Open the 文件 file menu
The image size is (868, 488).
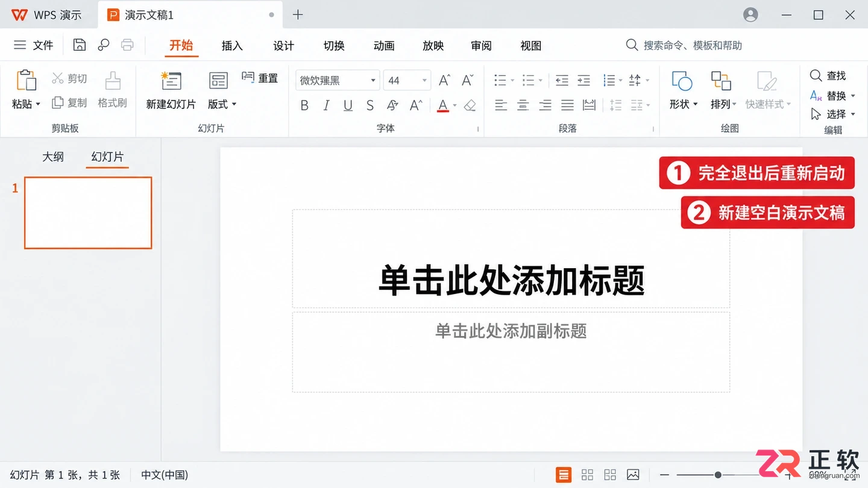(34, 45)
